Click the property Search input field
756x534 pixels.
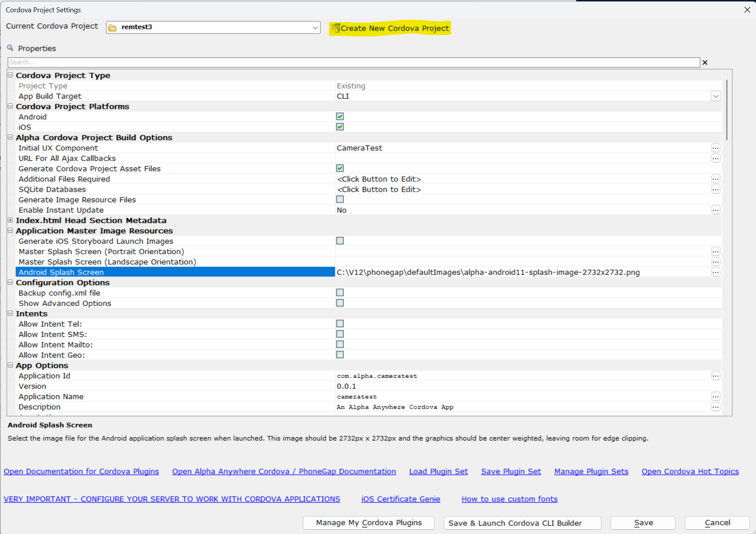click(x=354, y=62)
